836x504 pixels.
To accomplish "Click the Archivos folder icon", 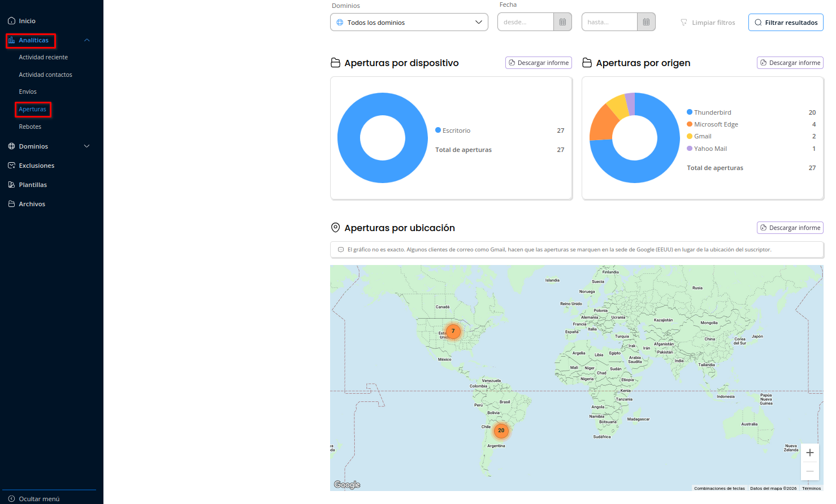I will [11, 204].
